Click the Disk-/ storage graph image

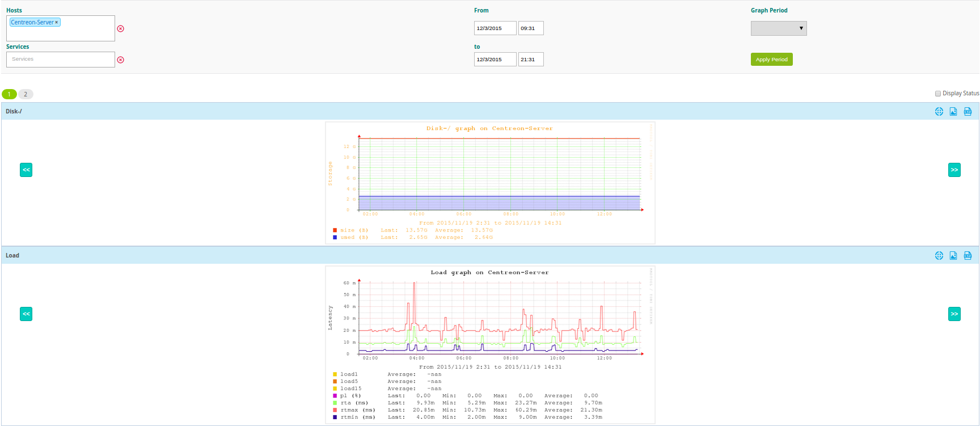coord(490,183)
